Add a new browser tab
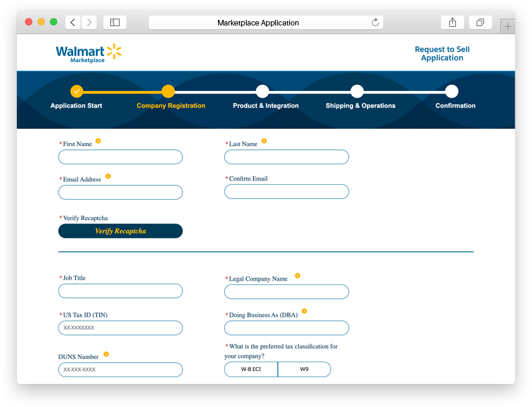 tap(508, 26)
